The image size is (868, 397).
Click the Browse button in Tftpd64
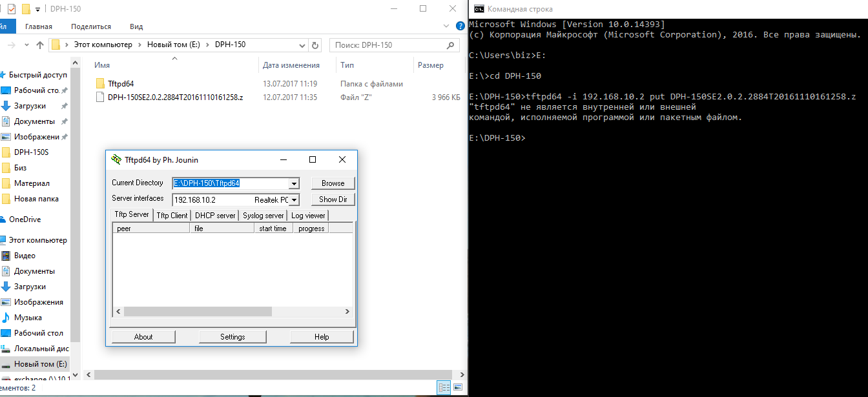[333, 183]
